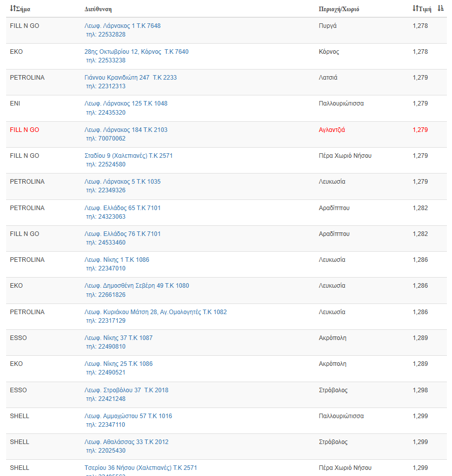
Task: Open Λεωφ. Δημοσθένη Σεβέρη 49 link
Action: [x=137, y=286]
